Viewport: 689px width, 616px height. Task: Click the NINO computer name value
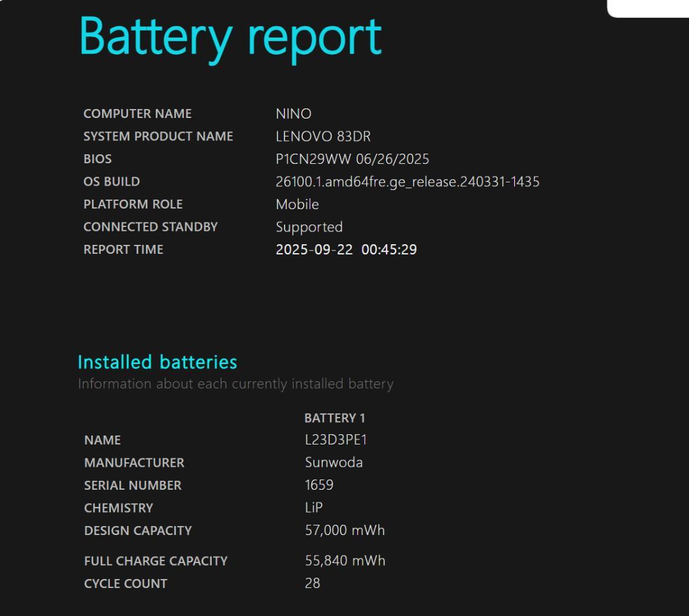pyautogui.click(x=293, y=114)
